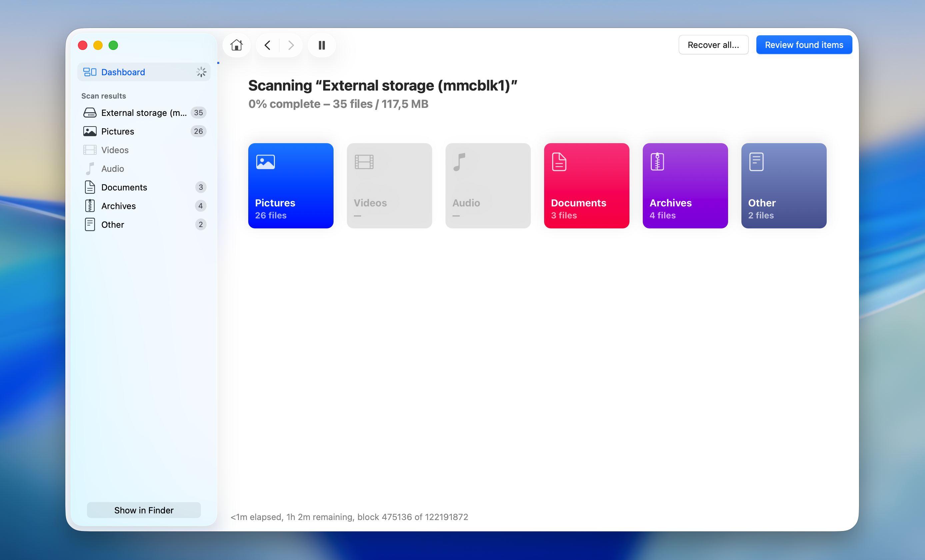
Task: Click the Other file icon in sidebar
Action: [x=90, y=224]
